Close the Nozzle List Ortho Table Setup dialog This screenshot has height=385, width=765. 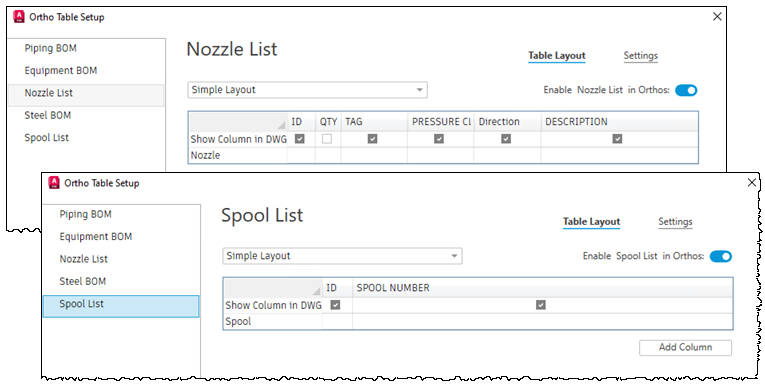tap(717, 17)
